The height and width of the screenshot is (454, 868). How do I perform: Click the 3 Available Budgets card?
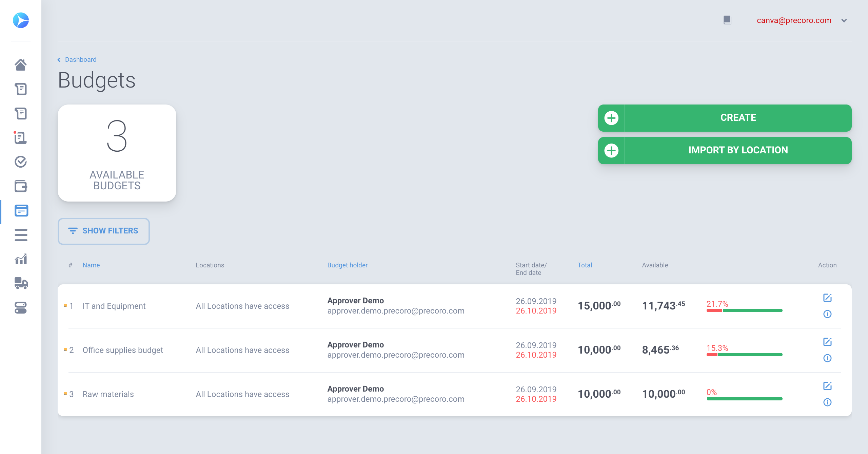tap(117, 153)
